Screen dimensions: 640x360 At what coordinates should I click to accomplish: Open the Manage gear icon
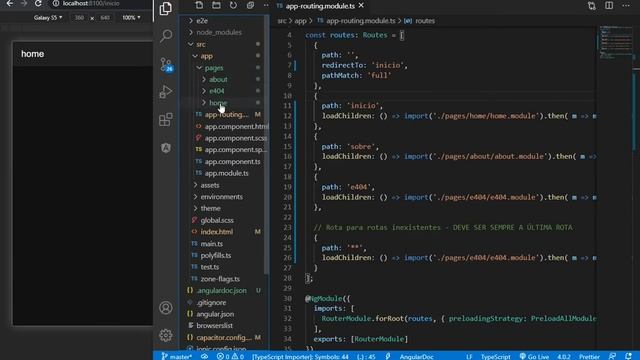(x=166, y=335)
